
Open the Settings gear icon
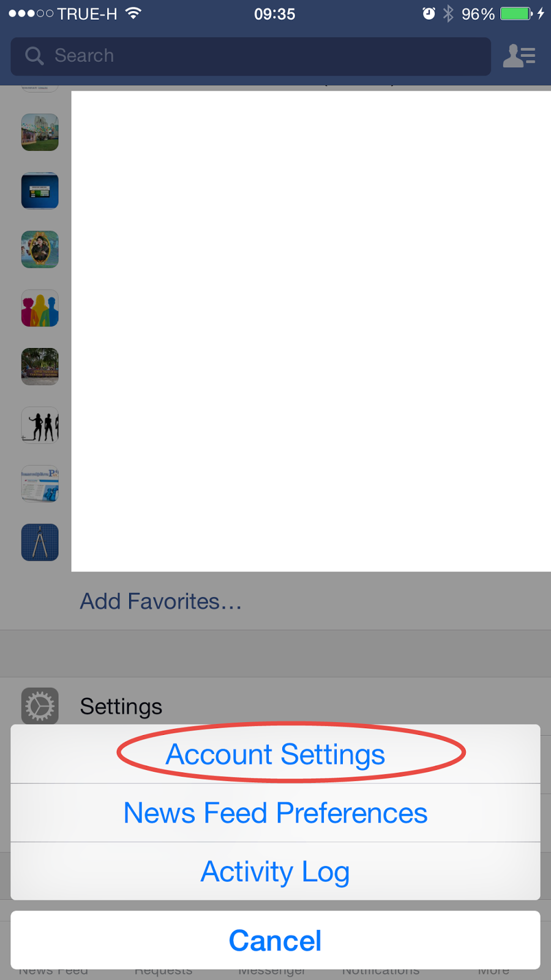coord(40,706)
